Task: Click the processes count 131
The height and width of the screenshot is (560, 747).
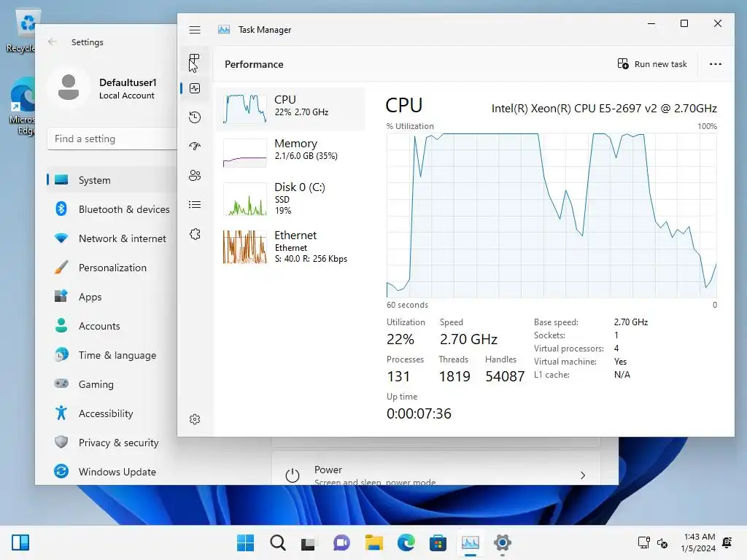Action: coord(398,376)
